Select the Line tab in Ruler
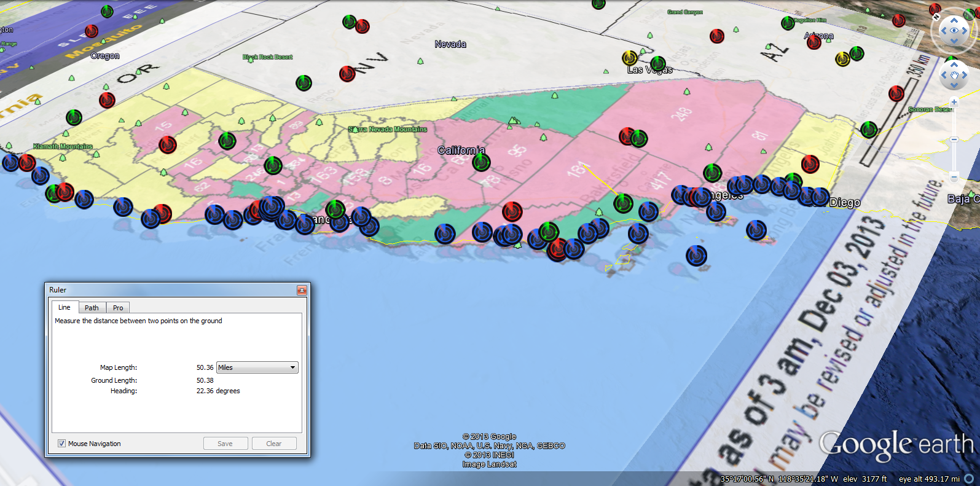The image size is (980, 486). coord(65,307)
